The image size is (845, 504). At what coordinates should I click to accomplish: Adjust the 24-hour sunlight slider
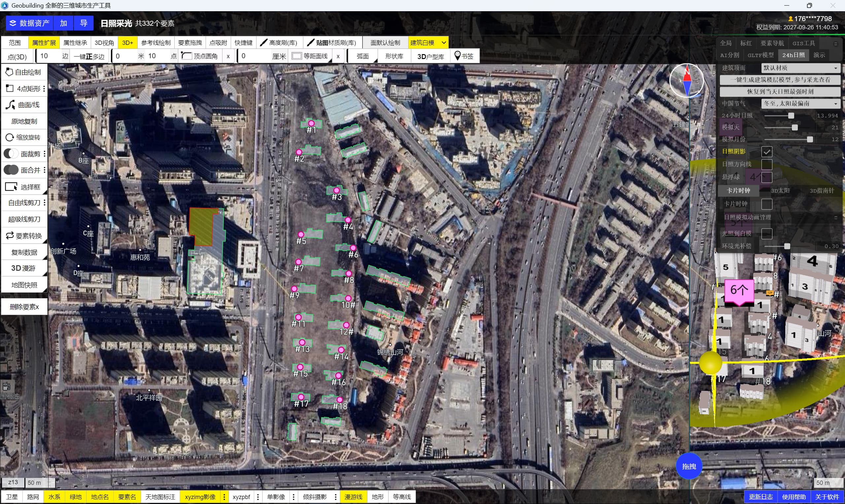coord(791,116)
